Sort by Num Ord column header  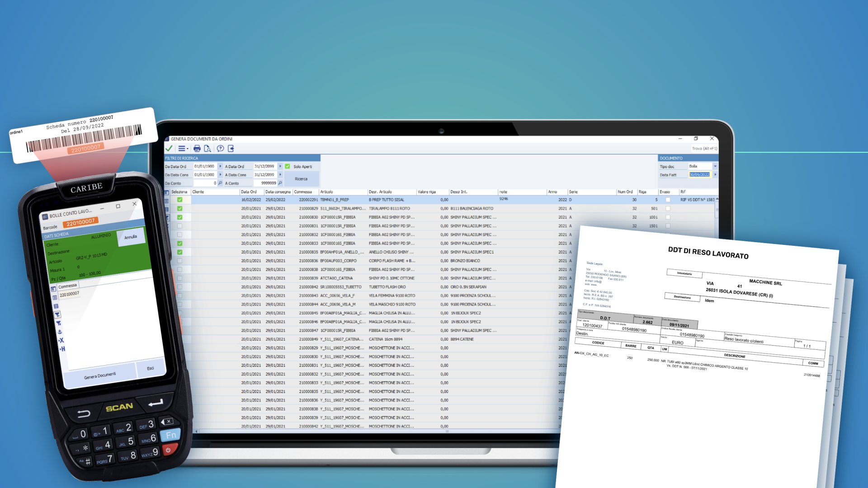[x=627, y=192]
